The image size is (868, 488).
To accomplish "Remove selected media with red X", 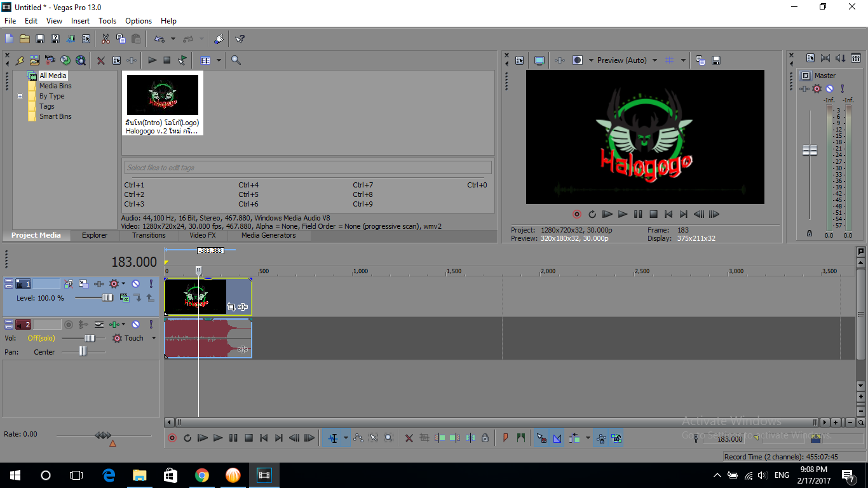I will (100, 60).
